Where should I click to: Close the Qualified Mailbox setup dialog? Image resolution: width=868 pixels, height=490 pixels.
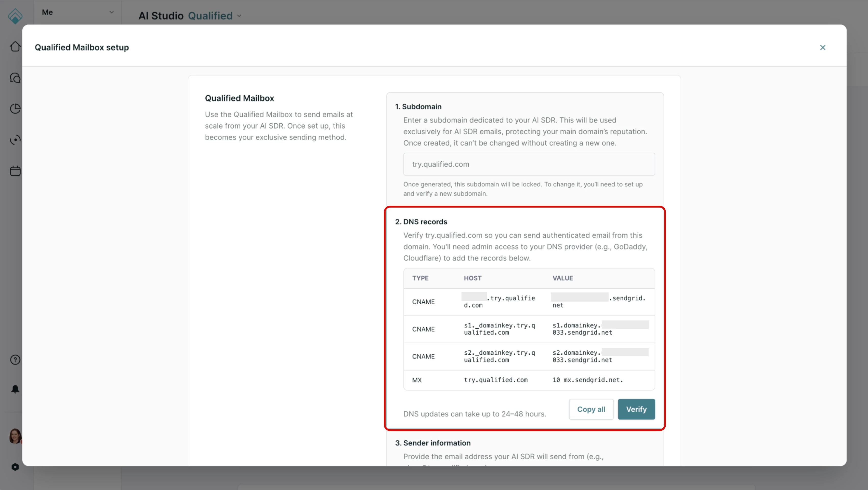pyautogui.click(x=823, y=47)
